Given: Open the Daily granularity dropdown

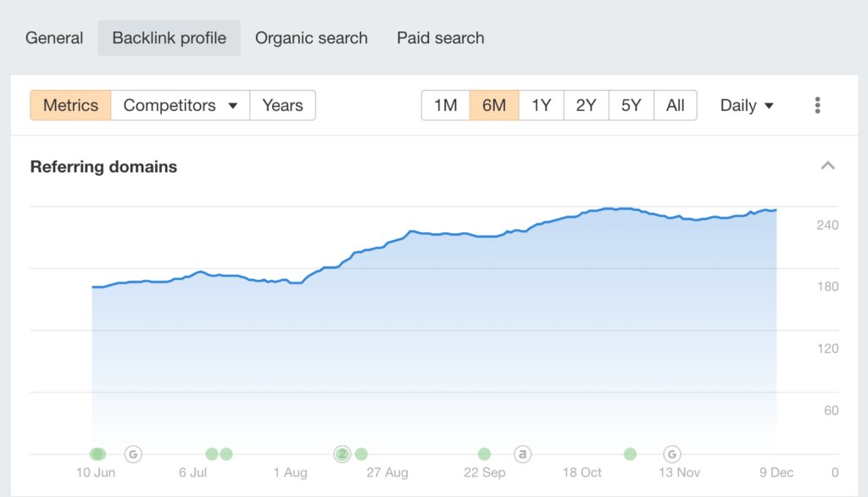Looking at the screenshot, I should click(745, 104).
